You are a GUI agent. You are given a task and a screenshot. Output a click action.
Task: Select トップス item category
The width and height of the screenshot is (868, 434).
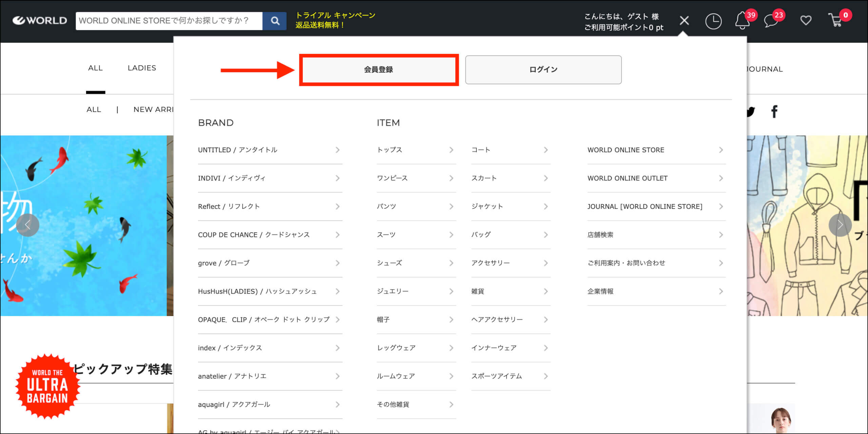point(416,150)
